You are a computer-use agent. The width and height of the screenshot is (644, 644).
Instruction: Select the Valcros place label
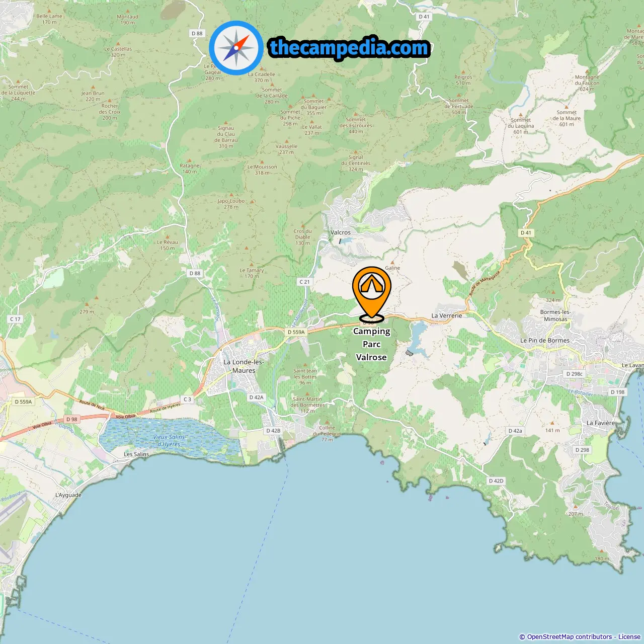click(x=341, y=232)
